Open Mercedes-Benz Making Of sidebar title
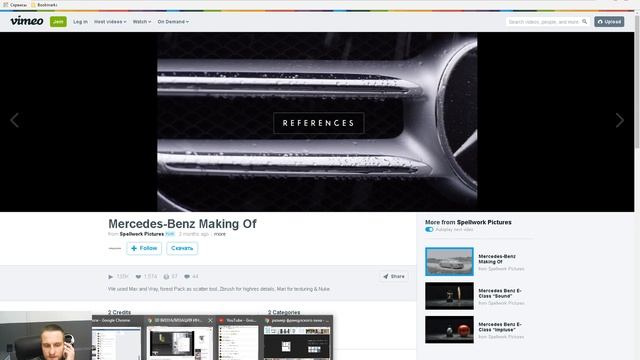This screenshot has width=640, height=360. [497, 259]
